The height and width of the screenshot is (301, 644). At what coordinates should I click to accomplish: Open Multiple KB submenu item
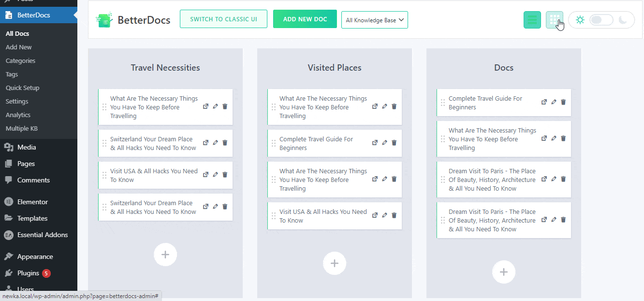click(x=21, y=129)
